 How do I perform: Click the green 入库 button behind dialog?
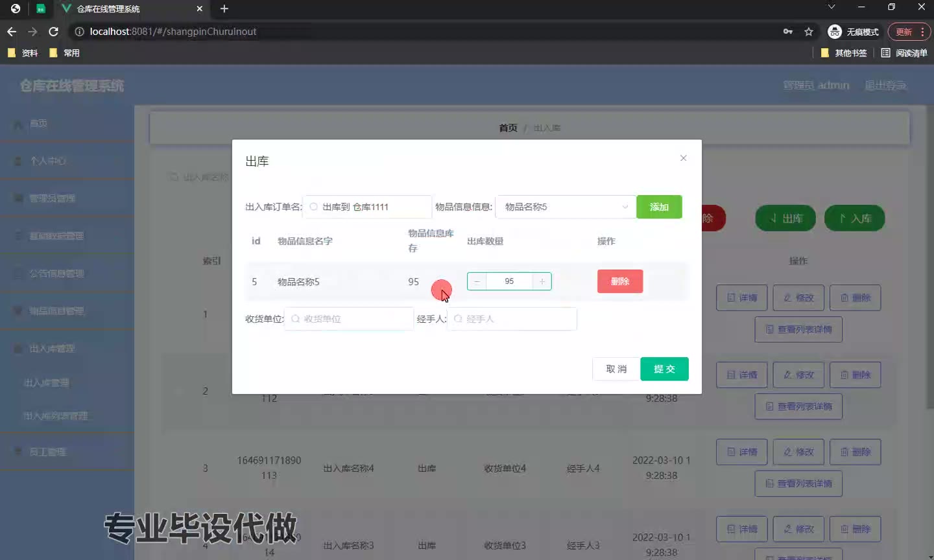[855, 218]
